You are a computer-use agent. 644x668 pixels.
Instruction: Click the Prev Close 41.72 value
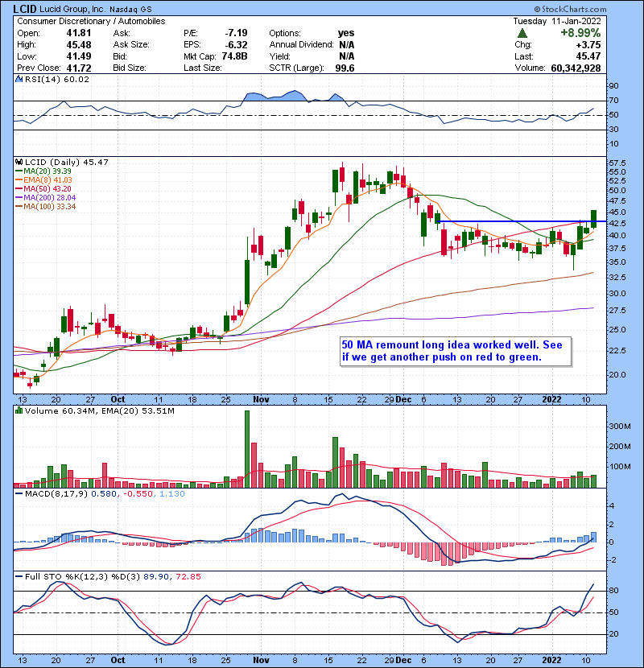coord(79,68)
